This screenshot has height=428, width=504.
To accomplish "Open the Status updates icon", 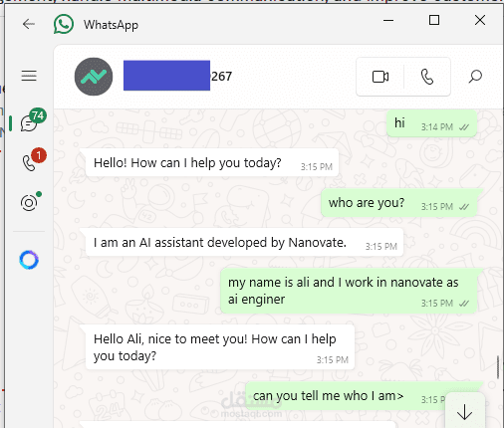I will pyautogui.click(x=30, y=202).
